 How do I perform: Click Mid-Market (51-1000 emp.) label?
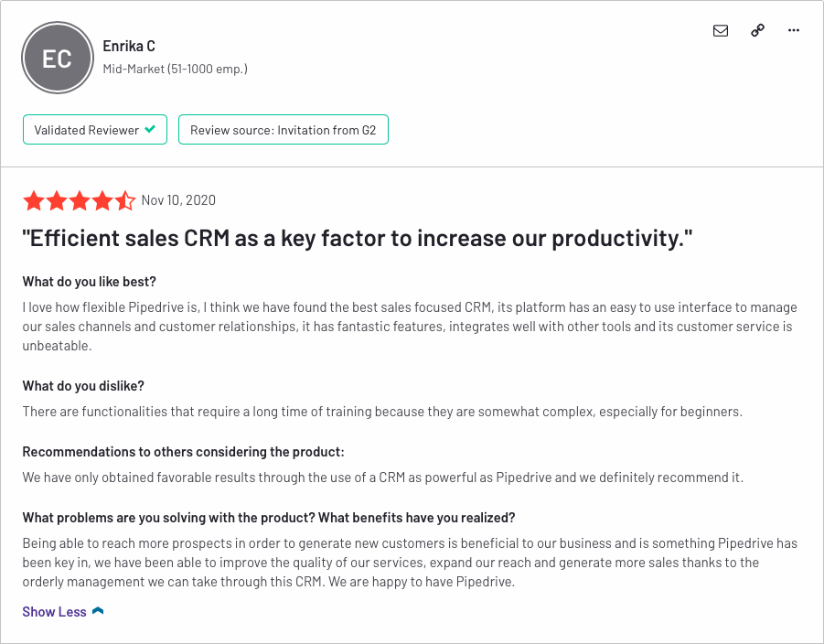click(175, 69)
